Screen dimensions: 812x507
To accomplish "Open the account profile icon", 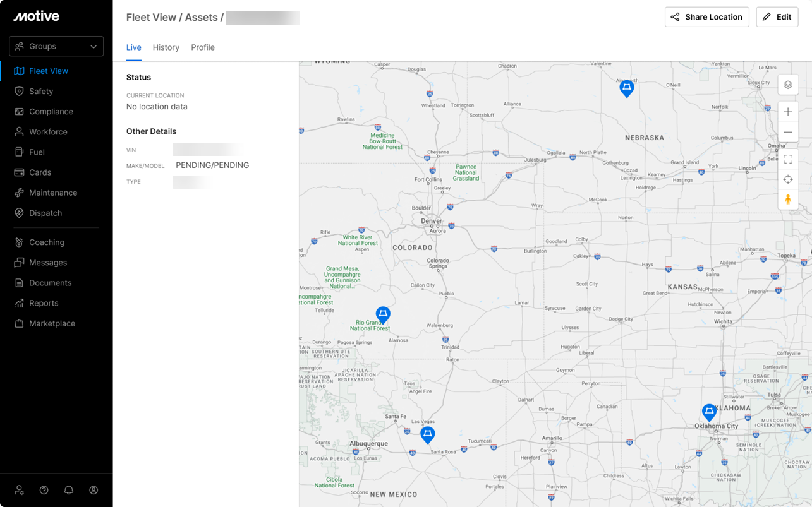I will (x=94, y=490).
